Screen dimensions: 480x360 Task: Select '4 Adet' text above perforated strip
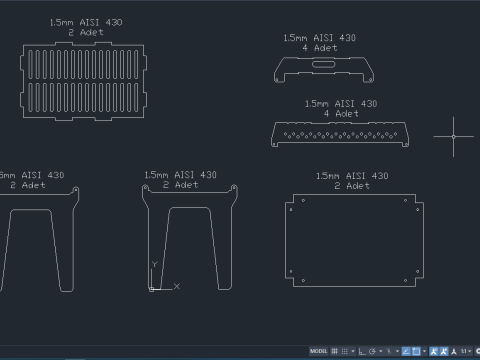341,114
